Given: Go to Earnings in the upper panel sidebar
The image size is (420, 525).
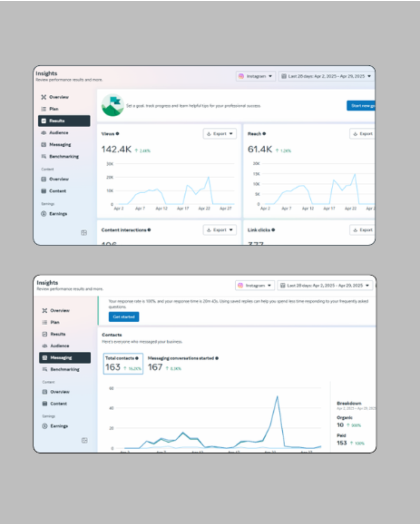Looking at the screenshot, I should click(x=58, y=214).
